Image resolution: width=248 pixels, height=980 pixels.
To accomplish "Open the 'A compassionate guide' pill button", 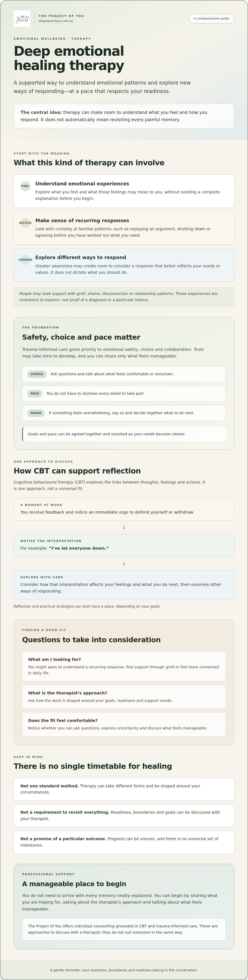I will pos(211,18).
